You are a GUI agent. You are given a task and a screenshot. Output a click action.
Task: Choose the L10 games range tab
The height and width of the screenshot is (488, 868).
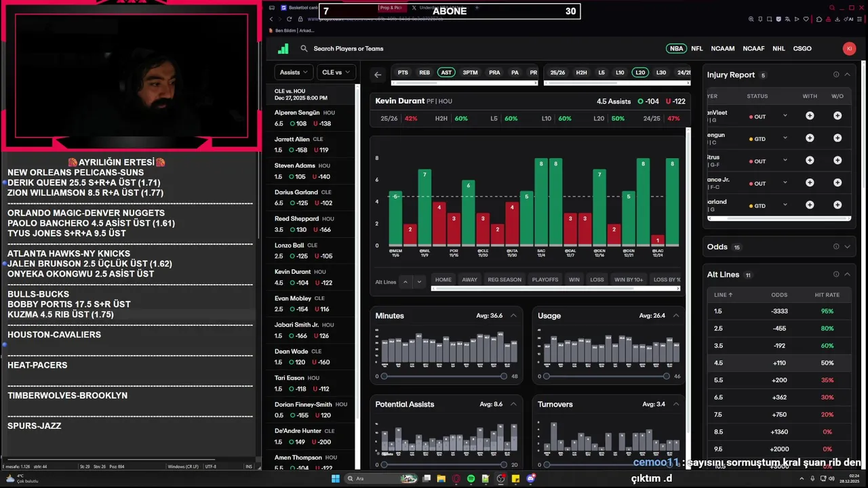[620, 73]
